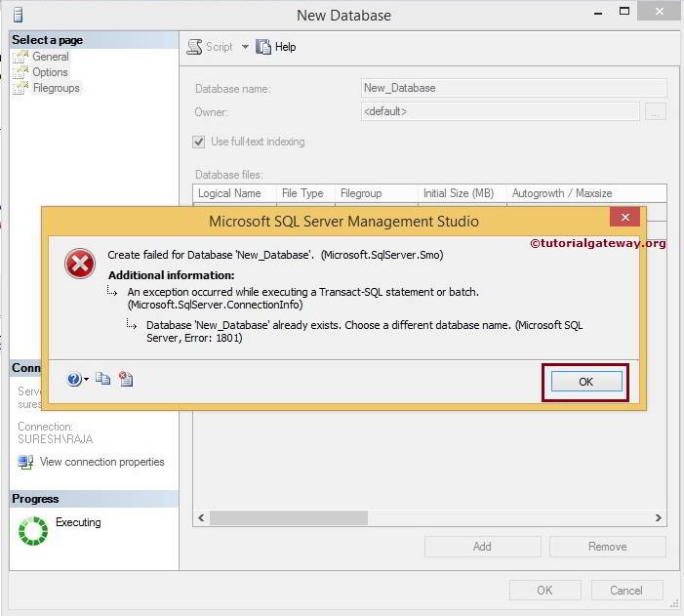This screenshot has width=684, height=616.
Task: Click the Transact-SQL exception message text
Action: 303,298
